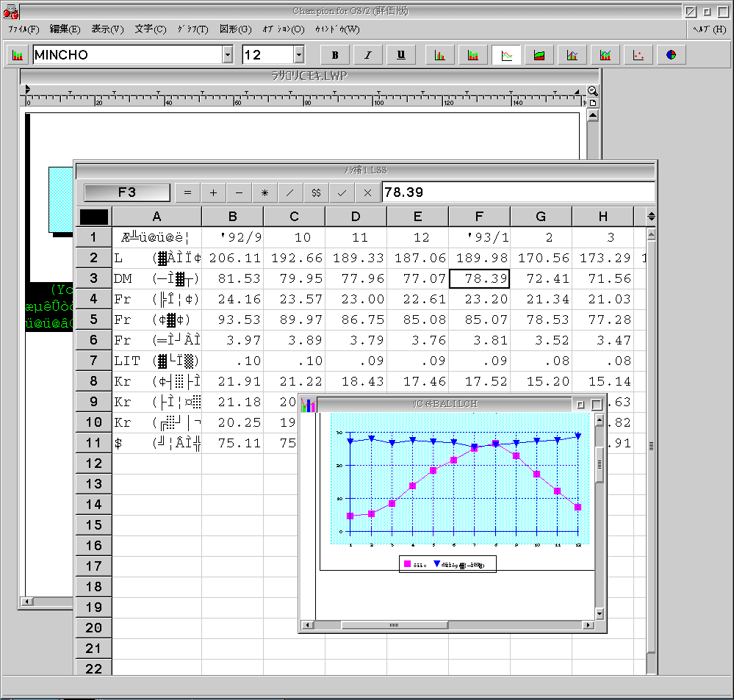The image size is (734, 700).
Task: Open the ウィンドウ(W) menu
Action: click(337, 29)
